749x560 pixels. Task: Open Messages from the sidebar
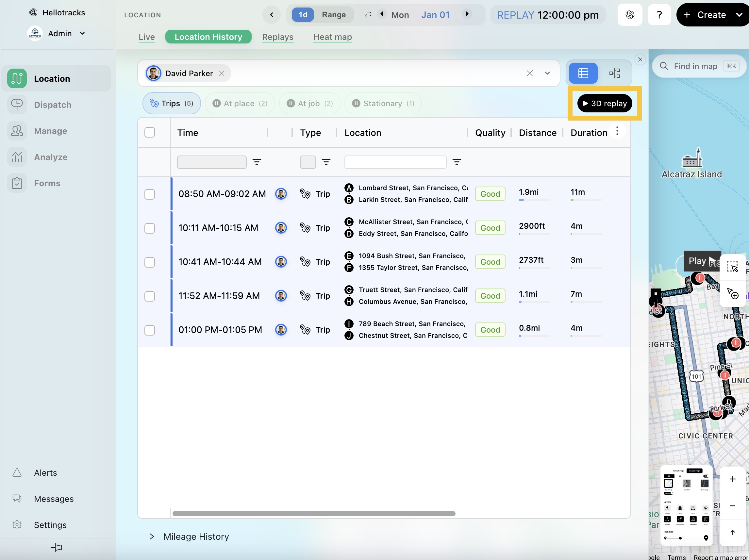[54, 498]
